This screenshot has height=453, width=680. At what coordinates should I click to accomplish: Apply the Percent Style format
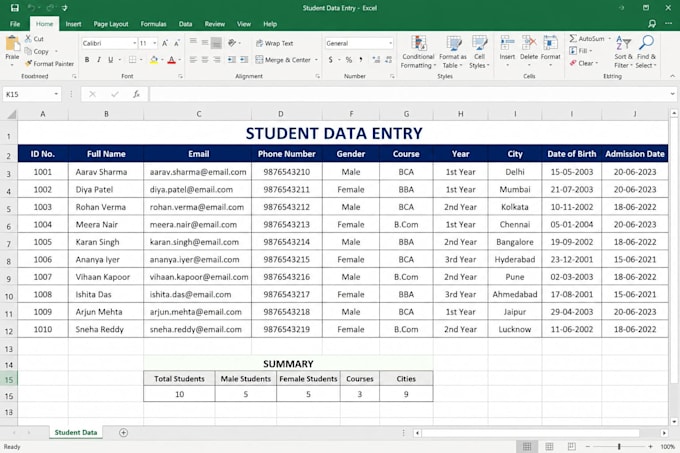349,59
